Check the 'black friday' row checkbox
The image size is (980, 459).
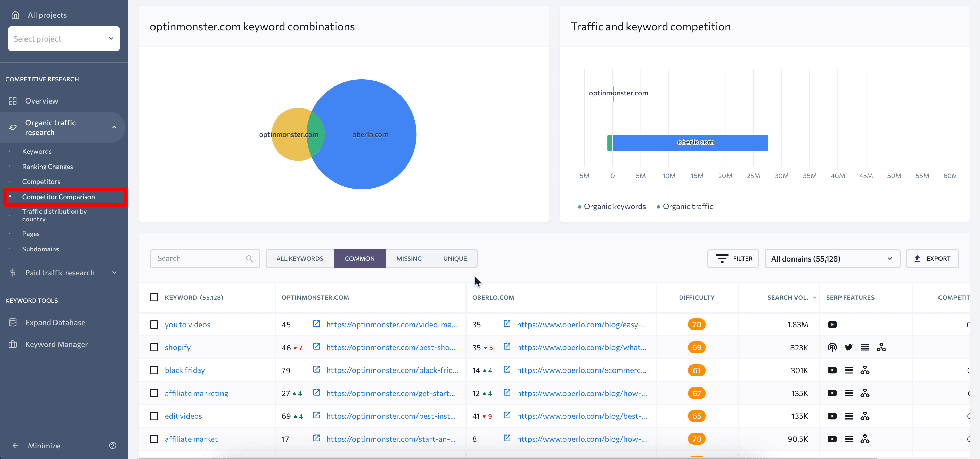[x=154, y=370]
